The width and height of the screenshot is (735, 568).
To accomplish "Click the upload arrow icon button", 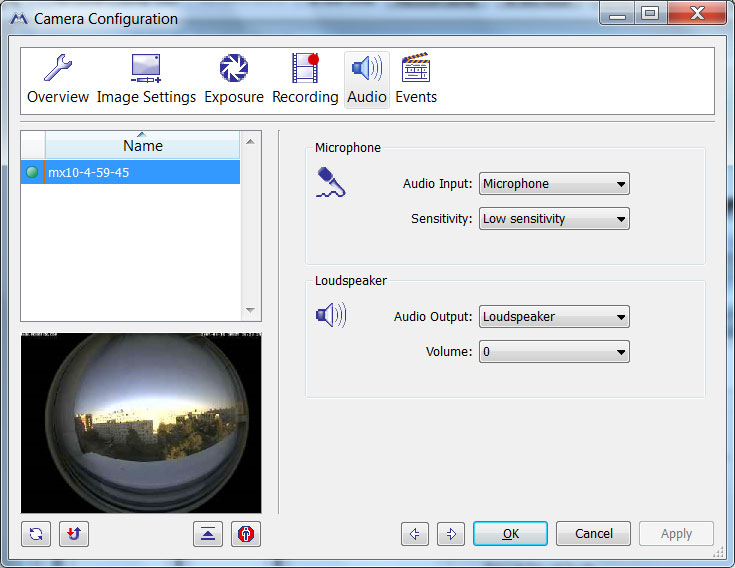I will pos(208,534).
